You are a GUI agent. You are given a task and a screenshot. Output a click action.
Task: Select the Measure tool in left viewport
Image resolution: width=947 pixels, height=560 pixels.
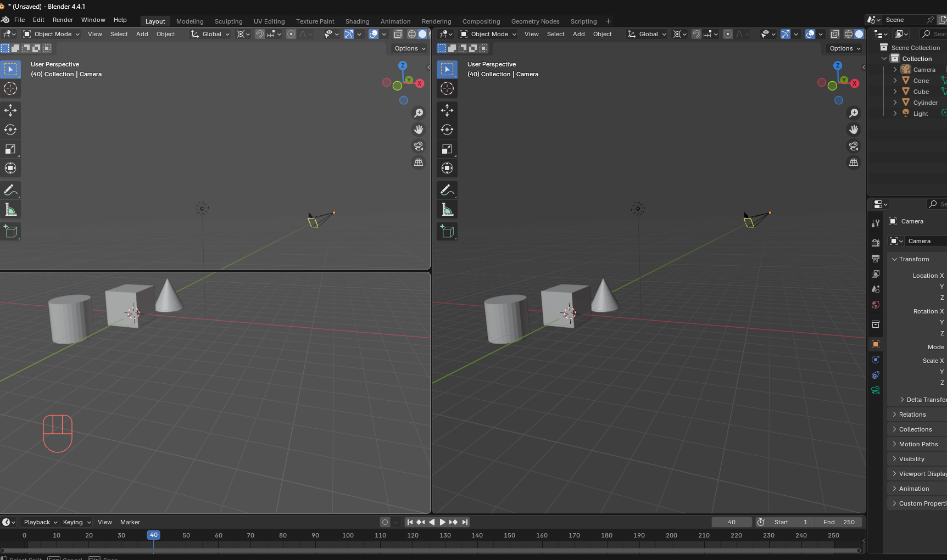pyautogui.click(x=10, y=209)
